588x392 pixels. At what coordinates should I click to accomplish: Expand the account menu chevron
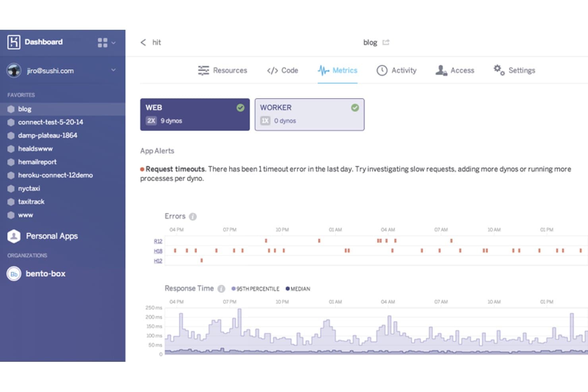click(x=113, y=70)
